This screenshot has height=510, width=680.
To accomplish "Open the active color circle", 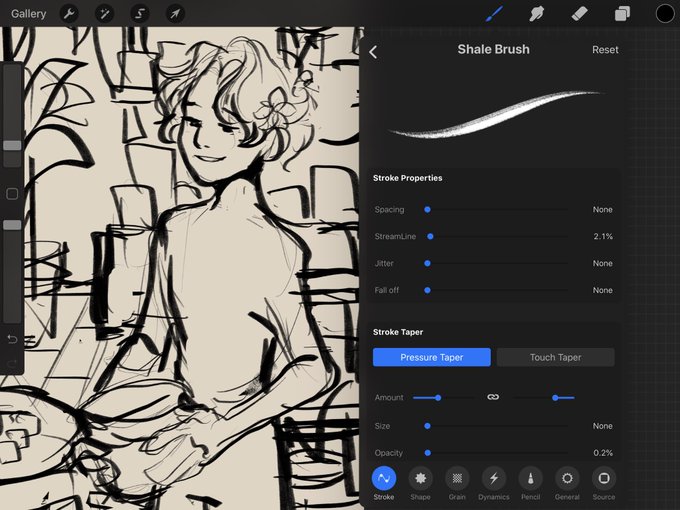I will point(664,14).
